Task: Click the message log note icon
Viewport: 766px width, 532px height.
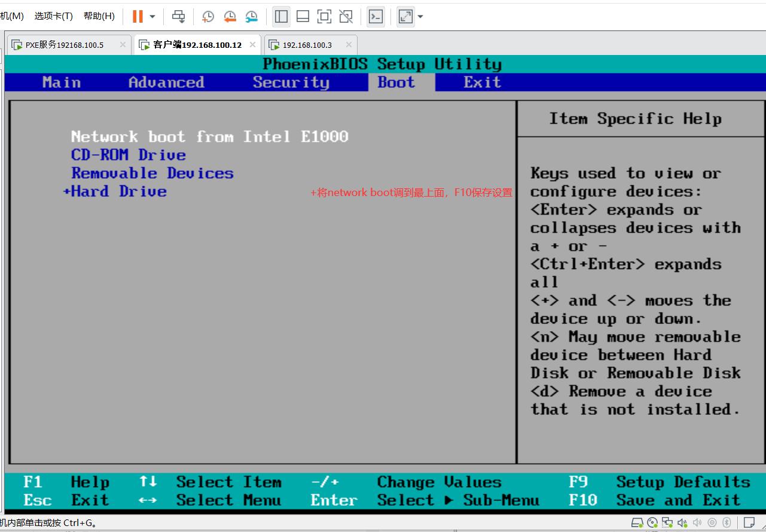Action: [749, 522]
